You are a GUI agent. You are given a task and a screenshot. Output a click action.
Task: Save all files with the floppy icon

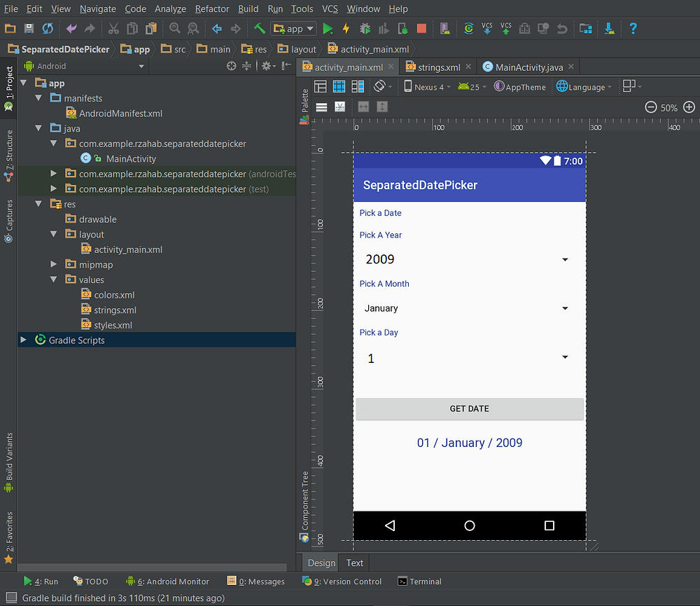[x=29, y=29]
